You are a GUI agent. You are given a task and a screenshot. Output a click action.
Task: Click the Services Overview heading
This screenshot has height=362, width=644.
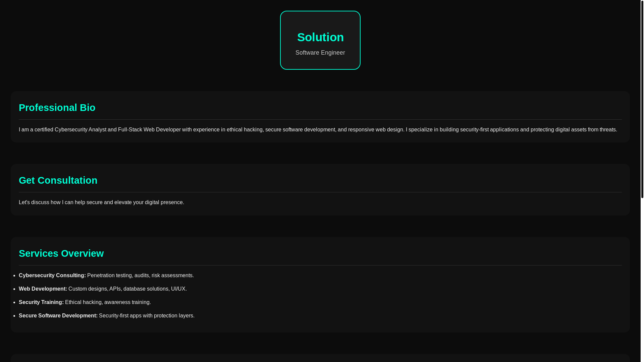click(x=61, y=253)
